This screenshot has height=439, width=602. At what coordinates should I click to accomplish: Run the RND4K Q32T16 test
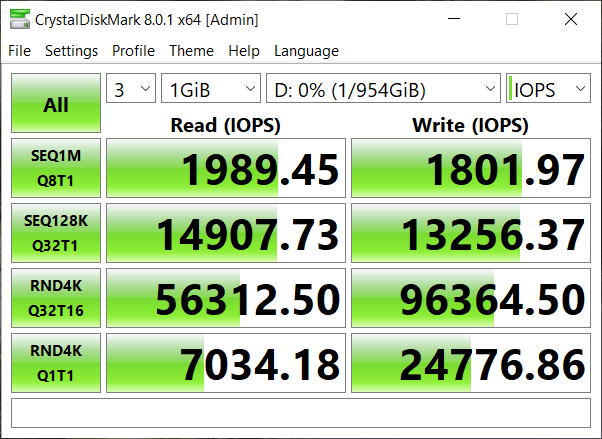(x=56, y=298)
